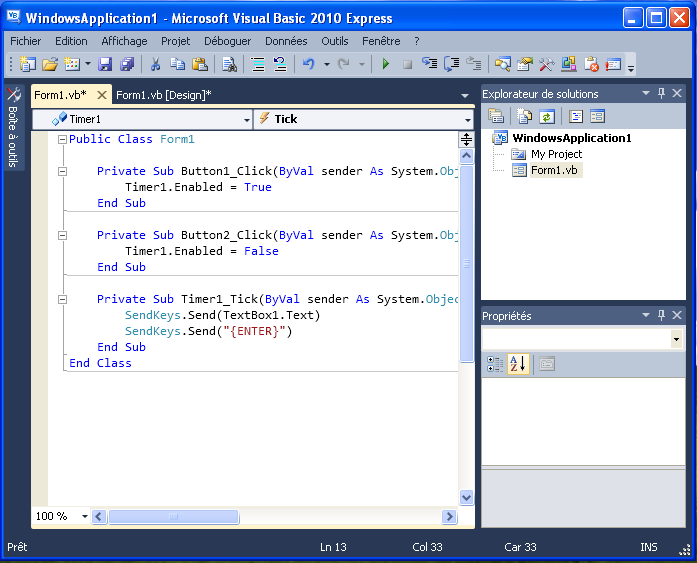Viewport: 697px width, 563px height.
Task: Open the Projet menu
Action: (x=176, y=41)
